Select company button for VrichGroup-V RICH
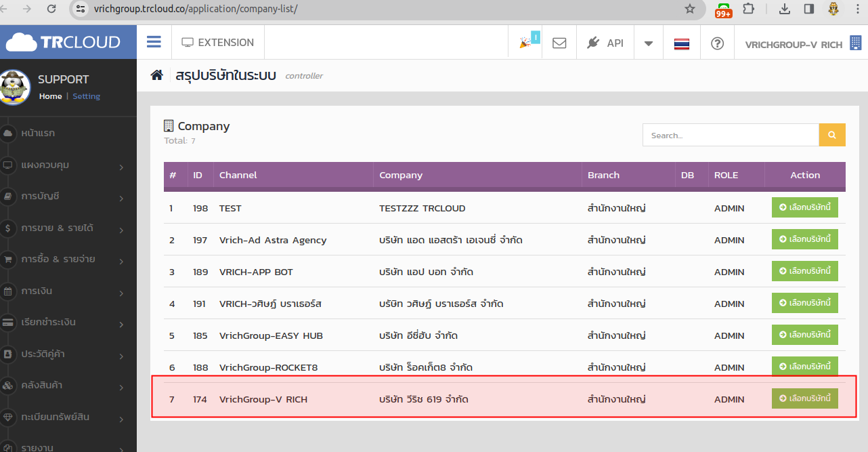 [805, 398]
